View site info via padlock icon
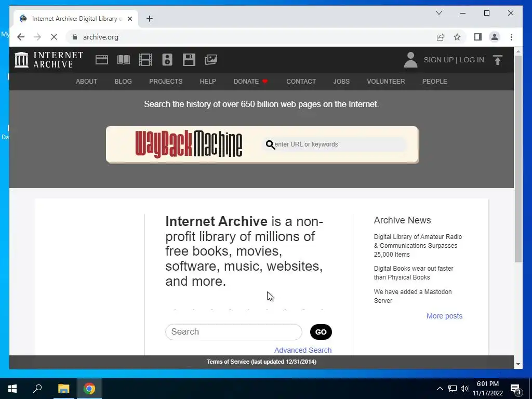The height and width of the screenshot is (399, 532). point(75,37)
